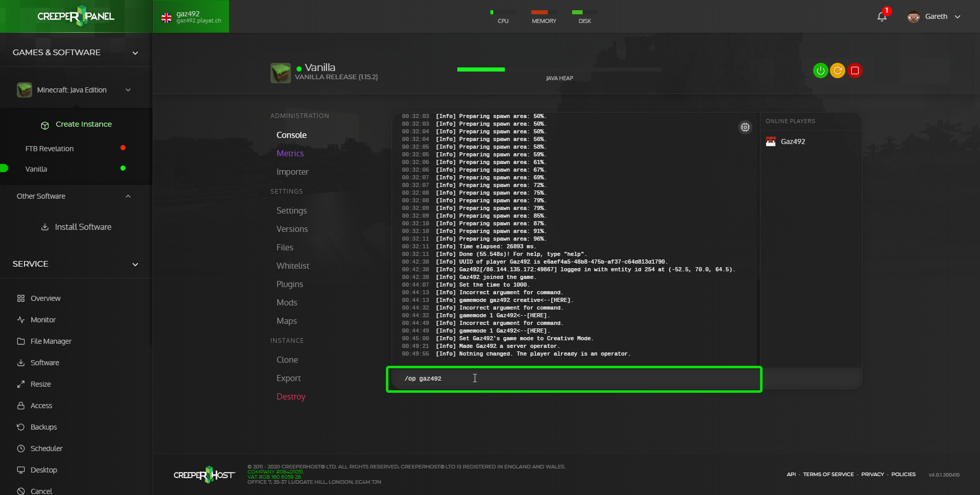
Task: Click the CreeperPanel logo
Action: pos(76,16)
